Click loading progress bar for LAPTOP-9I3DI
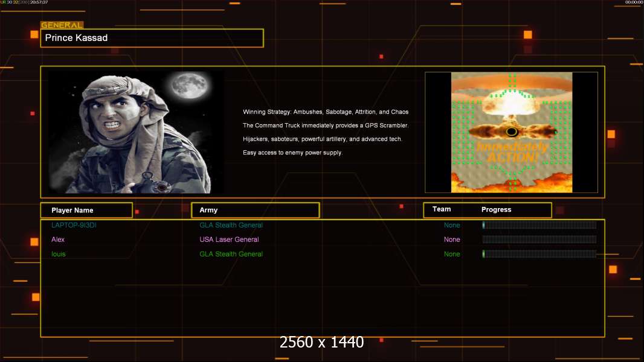 click(539, 224)
